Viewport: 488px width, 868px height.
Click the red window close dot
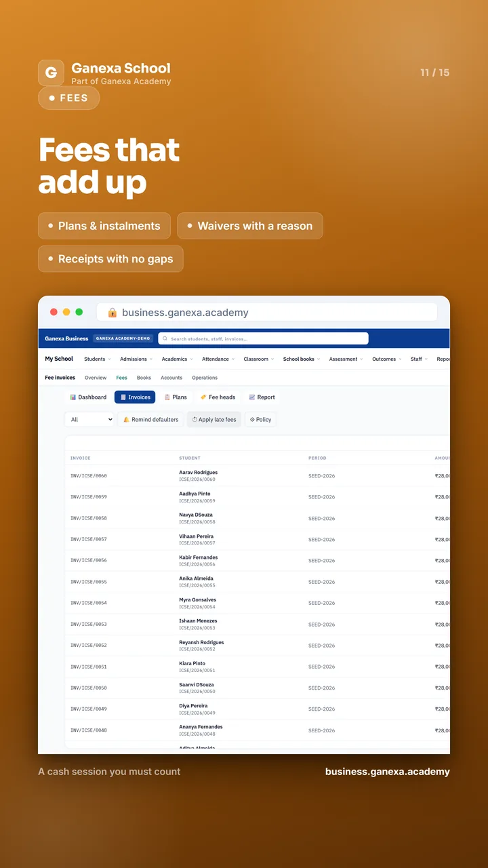pos(54,312)
